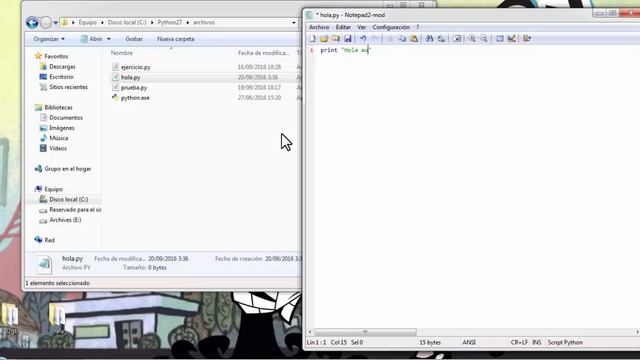Expand arrow after Python27 breadcrumb
Screen dimensions: 640x360
coord(188,22)
